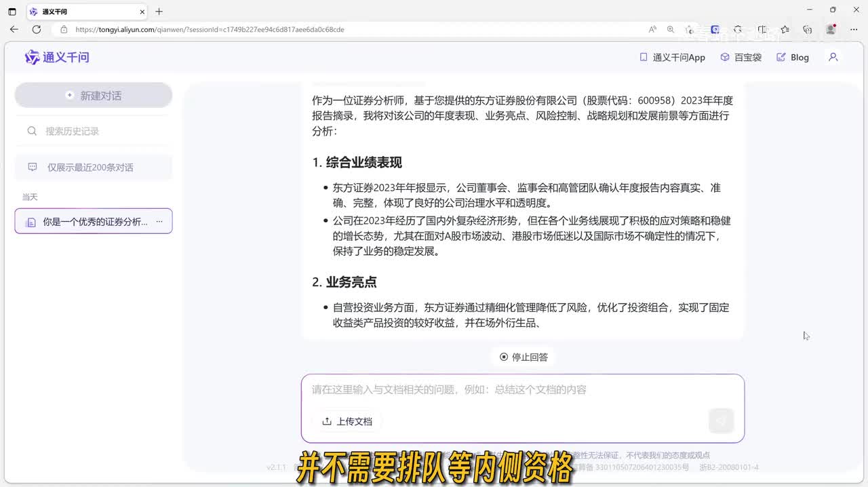The height and width of the screenshot is (487, 868).
Task: Click the browser refresh icon
Action: [x=37, y=30]
